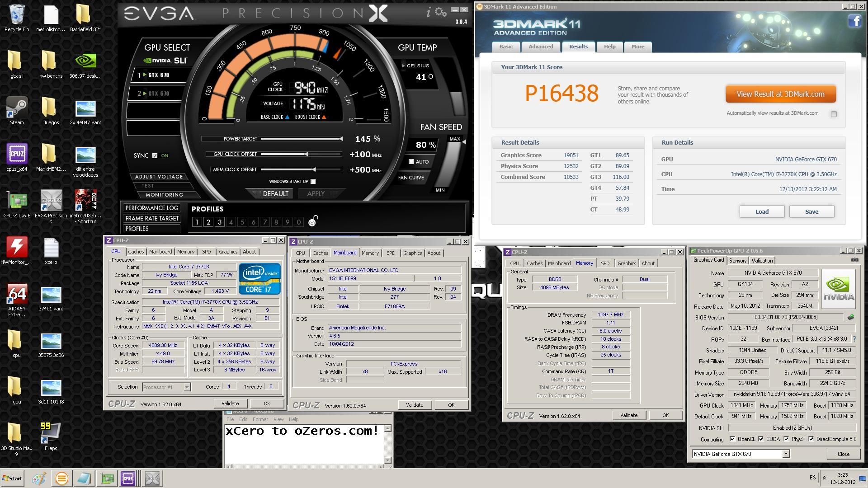This screenshot has width=868, height=488.
Task: Open the EVGA Precision X desktop shortcut
Action: coord(51,206)
